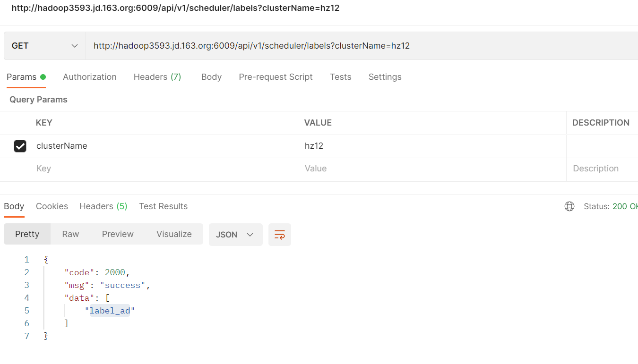Click the Query Params heading
This screenshot has height=364, width=638.
(x=38, y=100)
